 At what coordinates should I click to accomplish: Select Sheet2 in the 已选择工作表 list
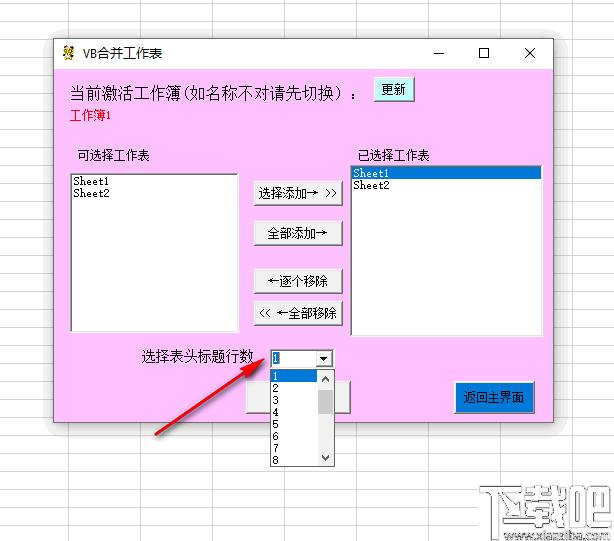[446, 185]
